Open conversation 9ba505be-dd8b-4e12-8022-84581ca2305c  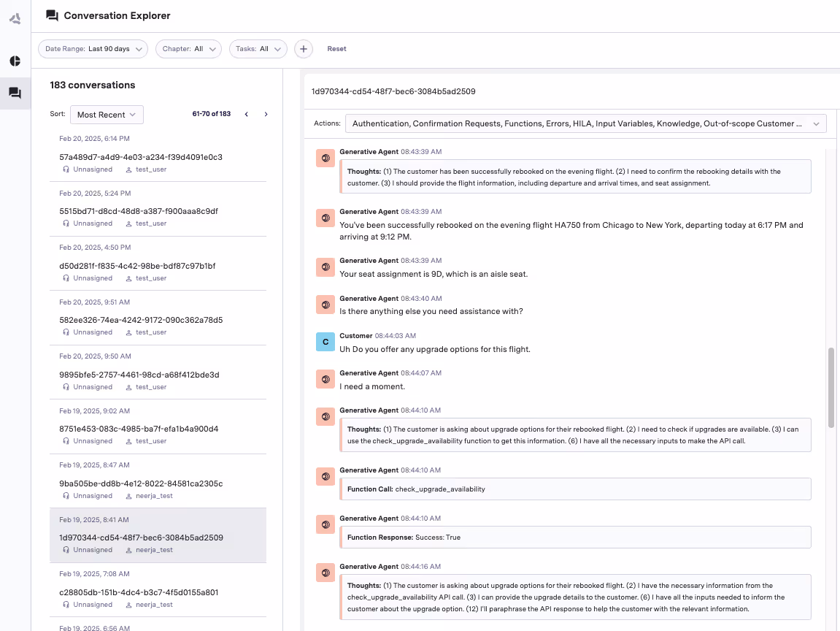point(158,481)
